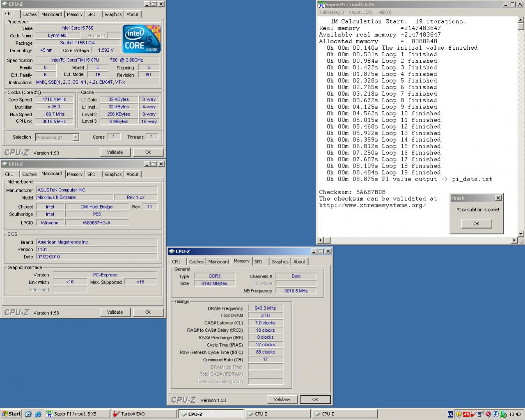
Task: Click OK in Mainboard CPU-Z window
Action: pyautogui.click(x=148, y=312)
